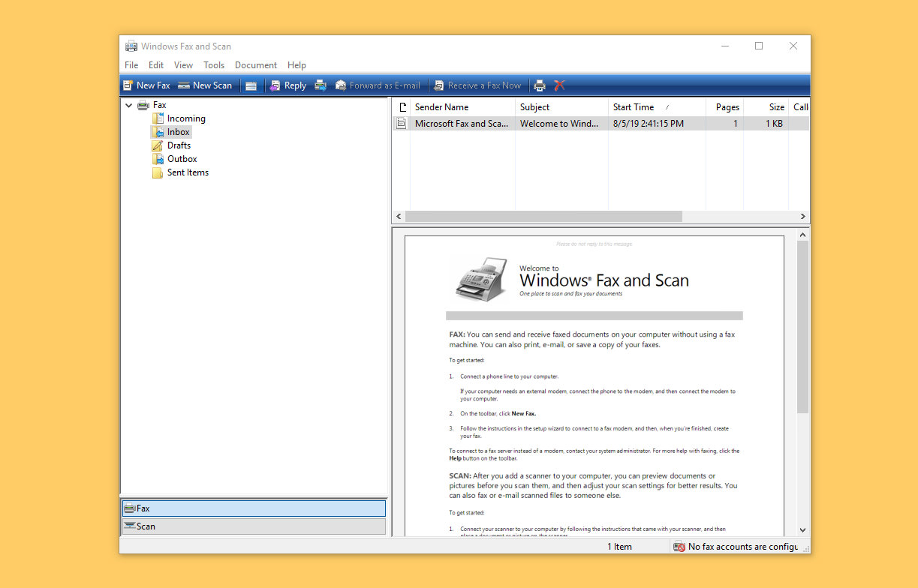Click Forward as E-mail in the toolbar
This screenshot has height=588, width=918.
coord(378,85)
